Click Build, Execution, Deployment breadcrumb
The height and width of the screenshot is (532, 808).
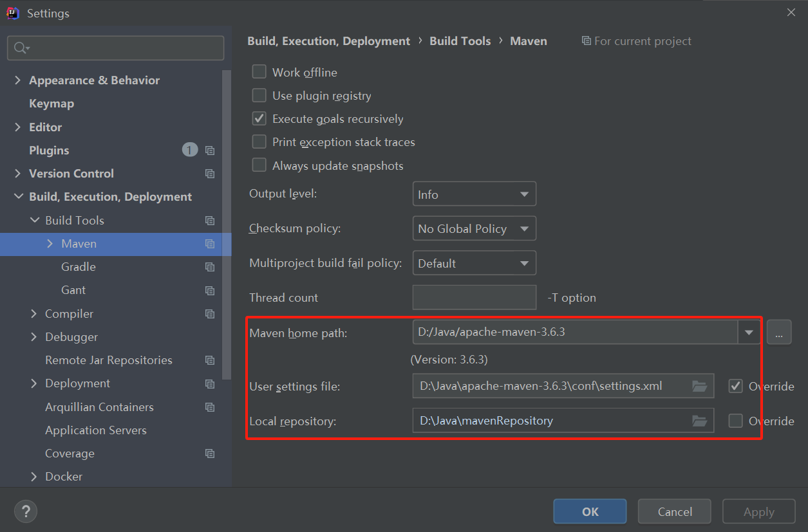click(329, 41)
